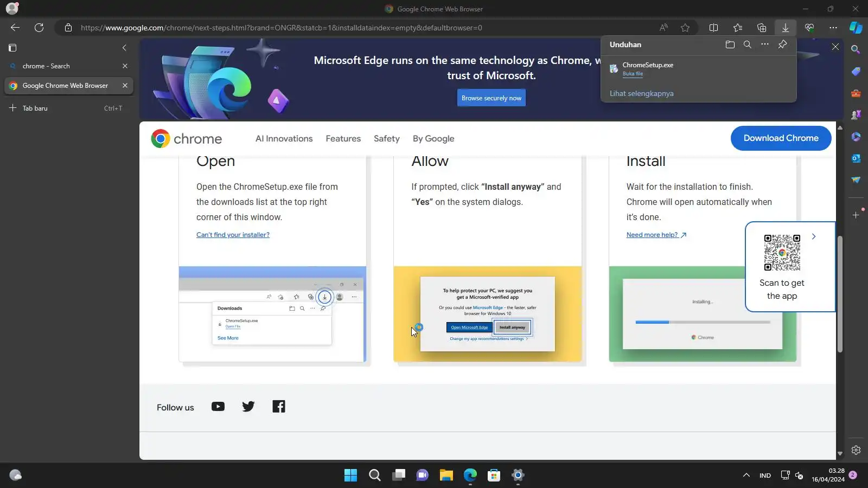This screenshot has height=488, width=868.
Task: Open By Google menu item
Action: pyautogui.click(x=433, y=139)
